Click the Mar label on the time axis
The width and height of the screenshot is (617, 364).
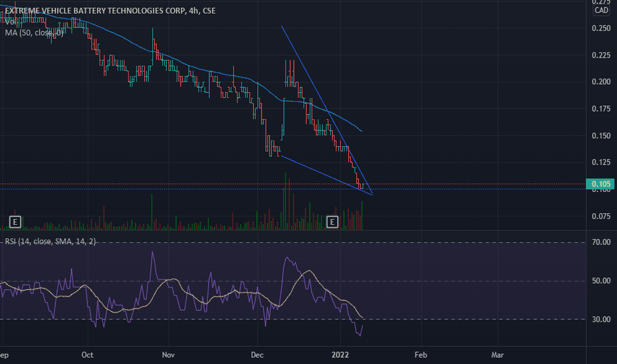tap(497, 355)
